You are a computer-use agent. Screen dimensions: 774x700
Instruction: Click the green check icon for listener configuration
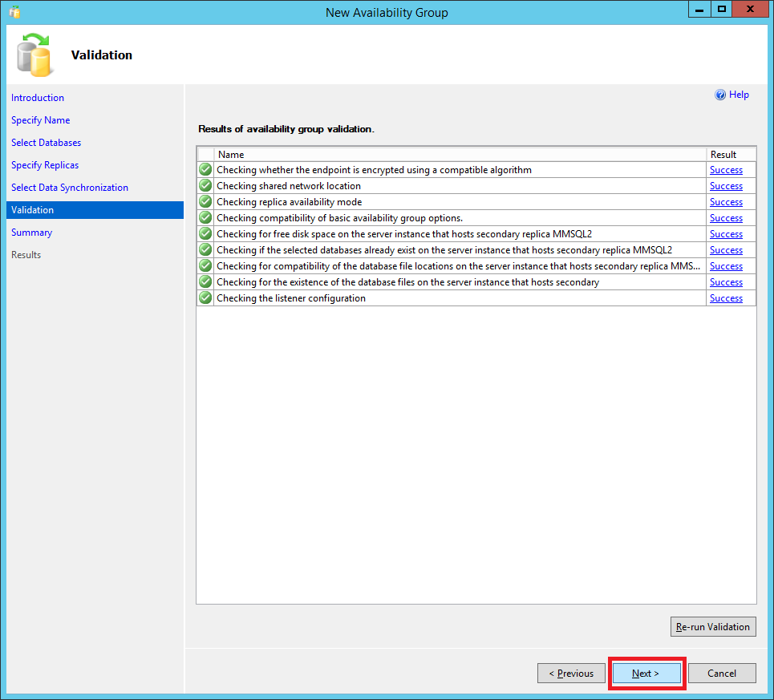(x=205, y=298)
